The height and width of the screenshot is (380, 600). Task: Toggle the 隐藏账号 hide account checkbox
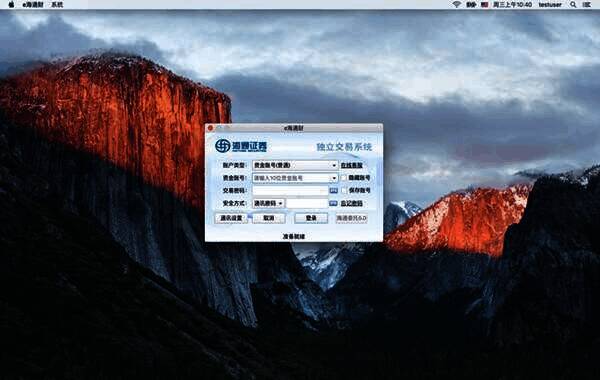click(x=344, y=178)
